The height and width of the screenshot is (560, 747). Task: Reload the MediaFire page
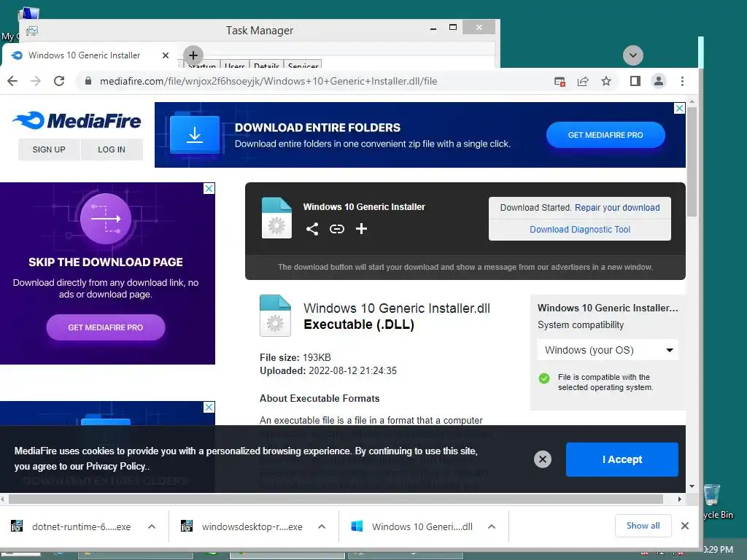(x=59, y=81)
